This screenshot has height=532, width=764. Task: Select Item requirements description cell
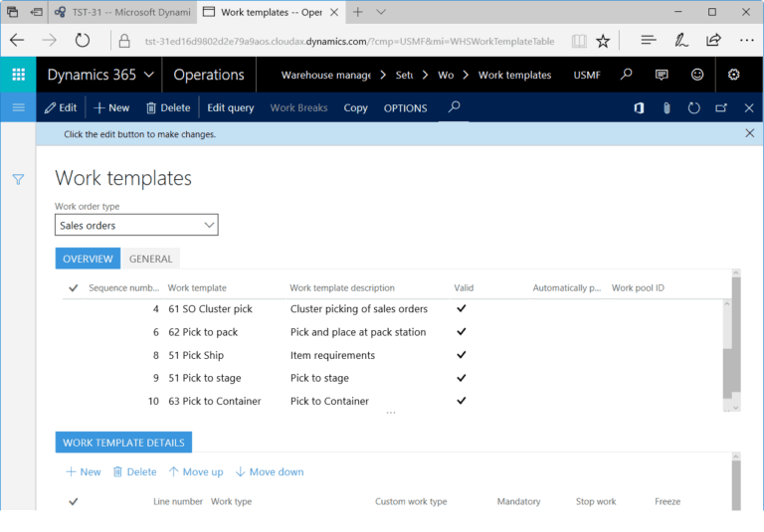click(333, 355)
